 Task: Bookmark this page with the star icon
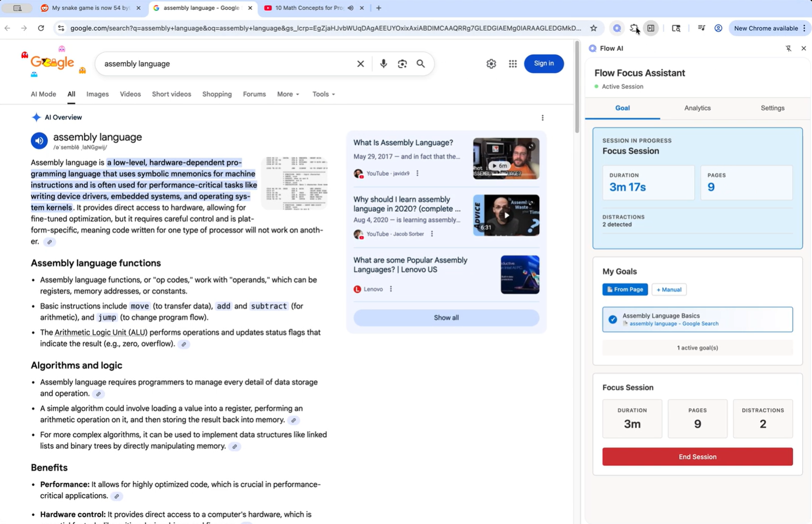(x=594, y=28)
